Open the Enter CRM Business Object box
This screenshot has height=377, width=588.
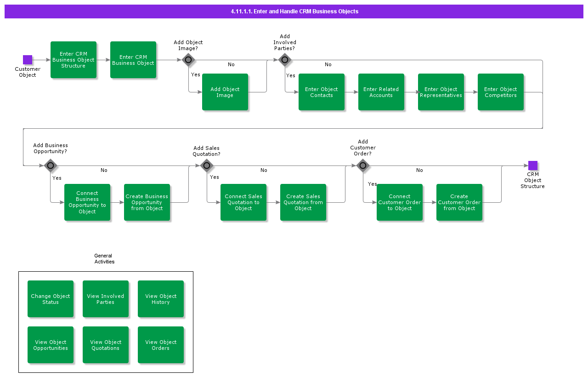tap(133, 60)
